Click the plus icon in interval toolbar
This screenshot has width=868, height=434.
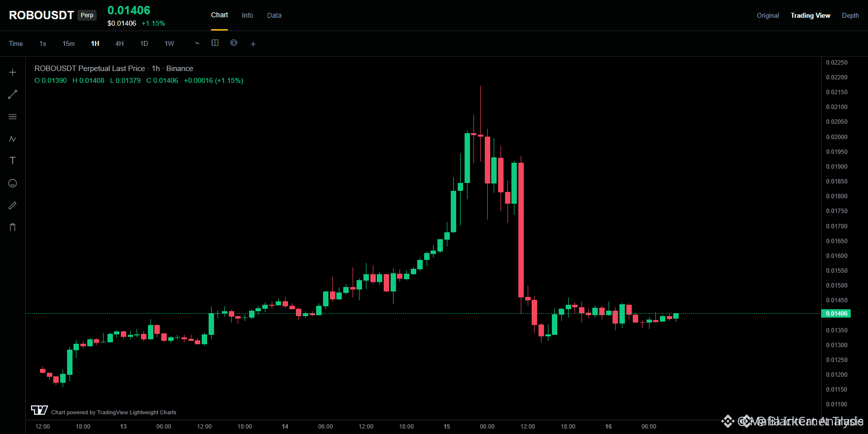click(253, 44)
